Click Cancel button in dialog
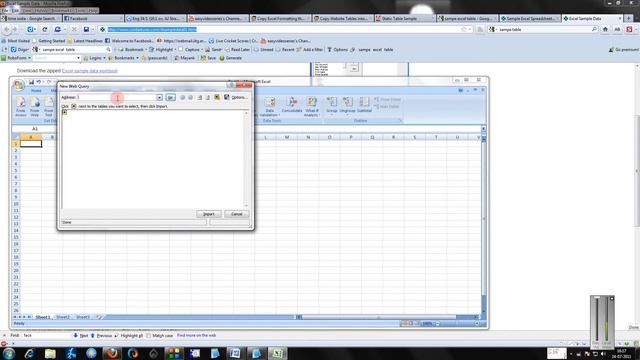Screen dimensions: 640x360 (236, 214)
